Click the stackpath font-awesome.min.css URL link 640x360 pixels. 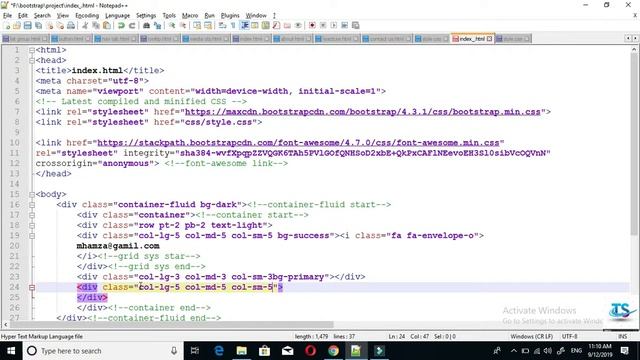tap(298, 143)
